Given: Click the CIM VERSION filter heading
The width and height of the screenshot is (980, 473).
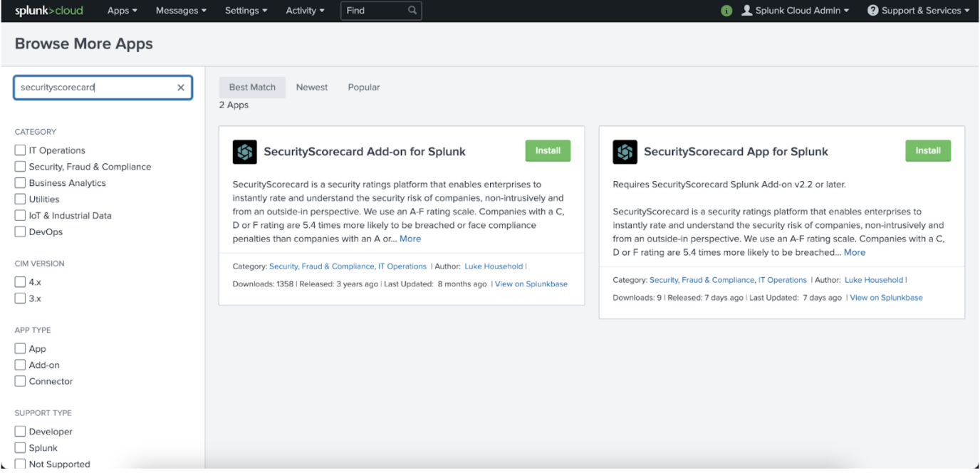Looking at the screenshot, I should [x=40, y=264].
